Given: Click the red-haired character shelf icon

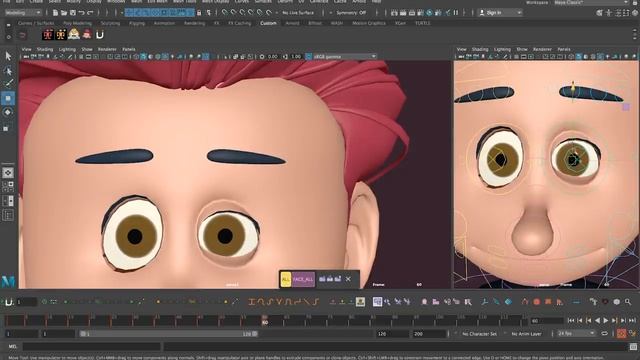Looking at the screenshot, I should (x=87, y=35).
